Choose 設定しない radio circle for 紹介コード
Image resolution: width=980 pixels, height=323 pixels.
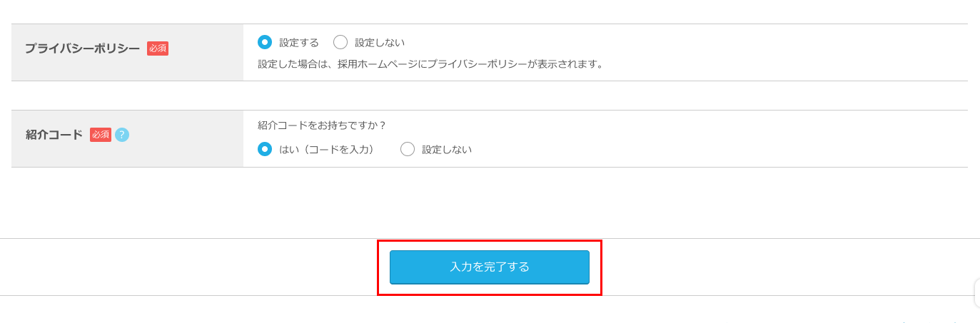pyautogui.click(x=408, y=149)
